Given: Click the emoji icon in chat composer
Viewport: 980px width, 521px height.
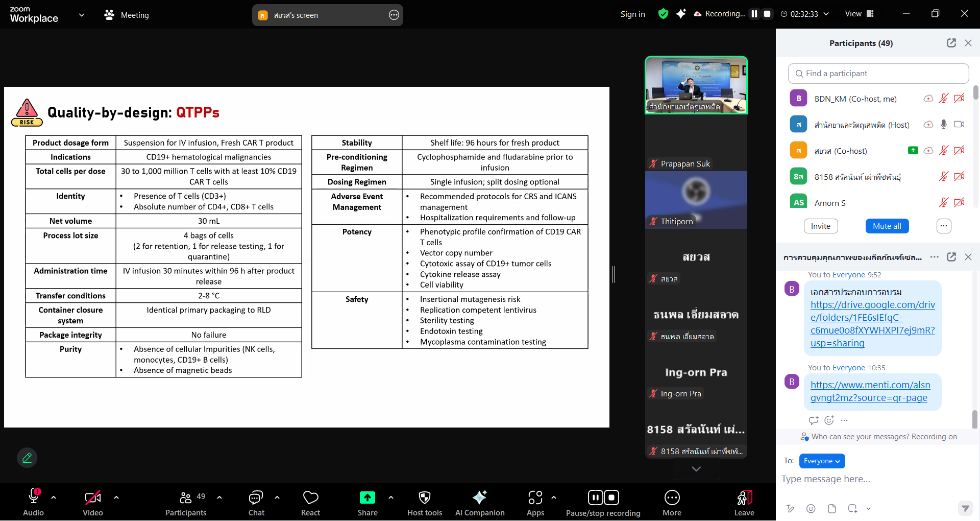Looking at the screenshot, I should point(811,509).
